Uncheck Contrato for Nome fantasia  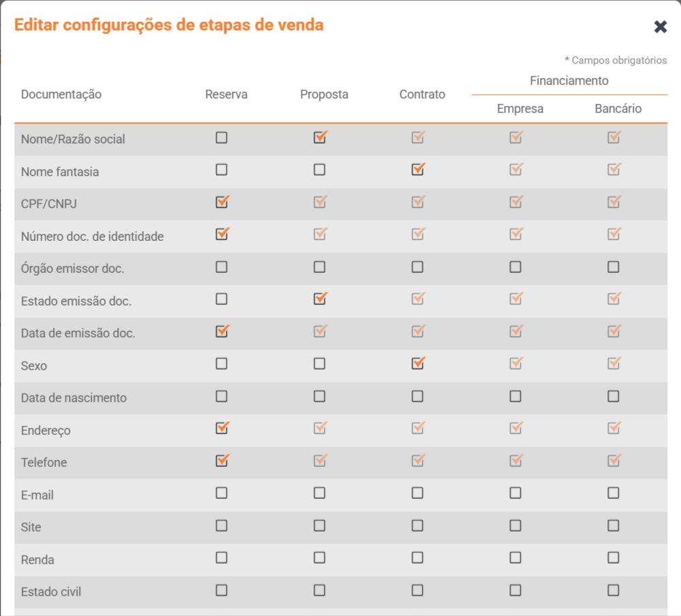(418, 169)
